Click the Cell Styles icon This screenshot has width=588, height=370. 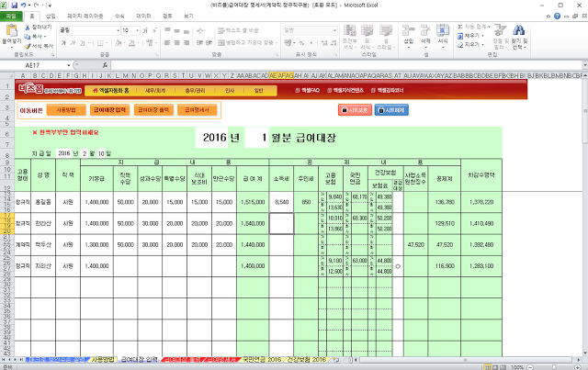(x=385, y=30)
